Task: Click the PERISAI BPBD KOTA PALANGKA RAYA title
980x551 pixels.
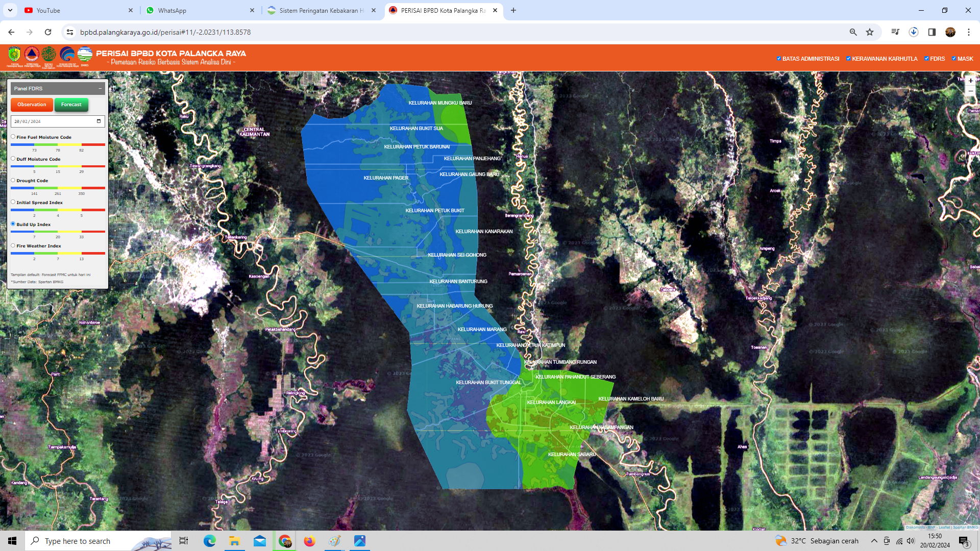Action: pos(171,53)
